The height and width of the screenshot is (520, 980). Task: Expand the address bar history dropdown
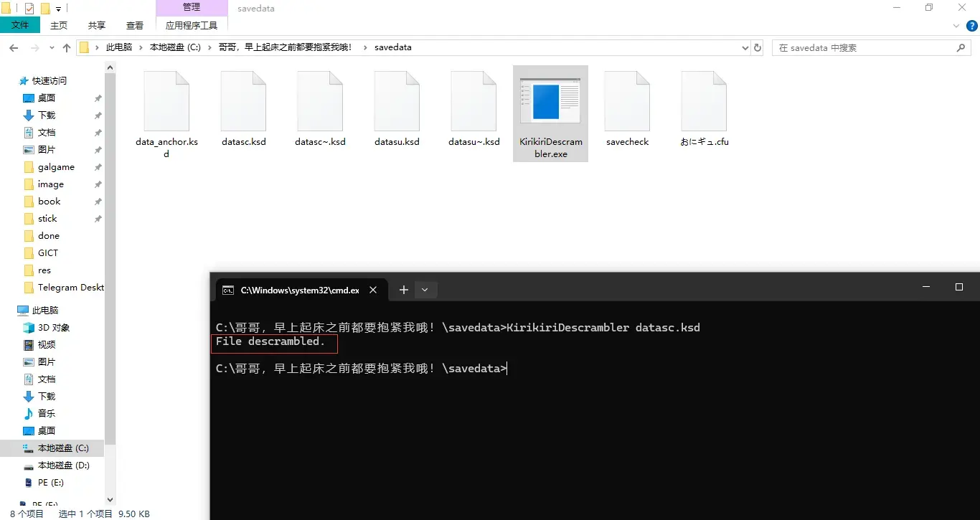click(x=745, y=47)
